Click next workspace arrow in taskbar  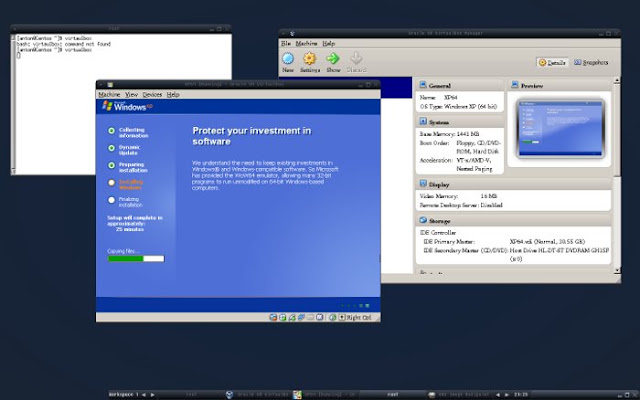point(153,395)
